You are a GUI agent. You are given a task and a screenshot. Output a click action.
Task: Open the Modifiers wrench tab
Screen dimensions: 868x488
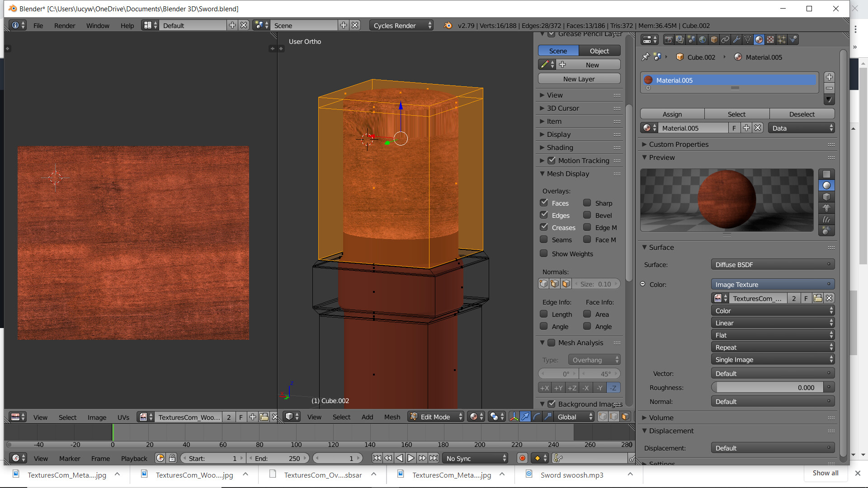pos(736,40)
